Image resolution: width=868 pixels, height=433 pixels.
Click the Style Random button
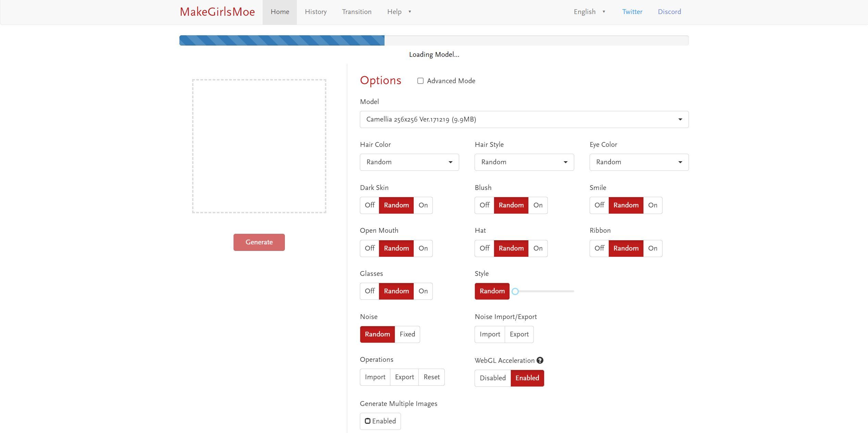pos(492,291)
